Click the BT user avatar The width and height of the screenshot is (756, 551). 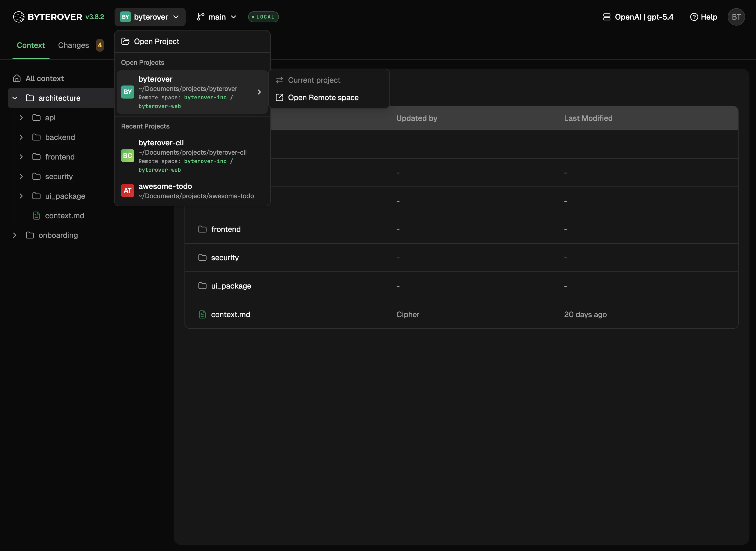point(736,17)
